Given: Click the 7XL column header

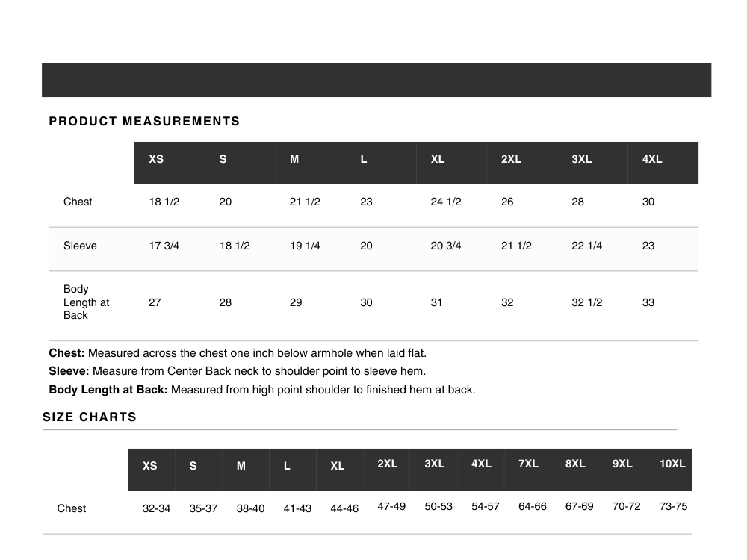Looking at the screenshot, I should [528, 464].
